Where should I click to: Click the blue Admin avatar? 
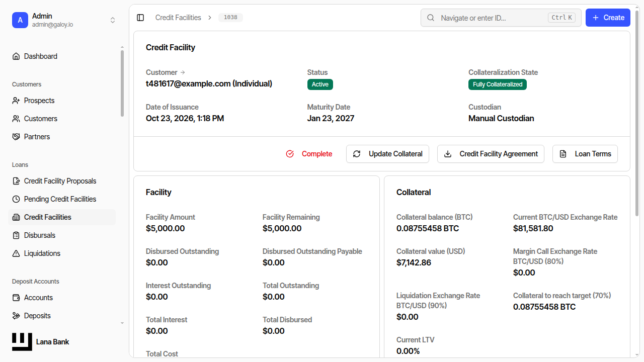pyautogui.click(x=20, y=20)
